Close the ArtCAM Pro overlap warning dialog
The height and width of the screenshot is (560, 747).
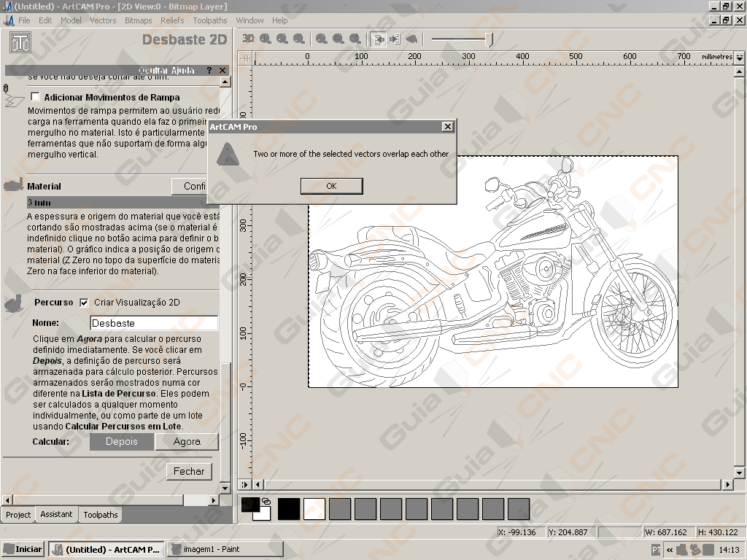tap(447, 127)
